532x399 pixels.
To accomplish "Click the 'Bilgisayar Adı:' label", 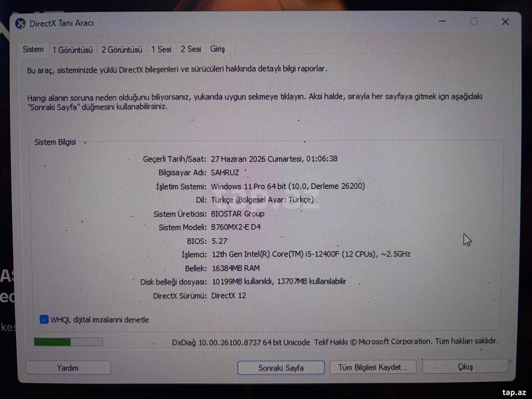I will tap(182, 173).
